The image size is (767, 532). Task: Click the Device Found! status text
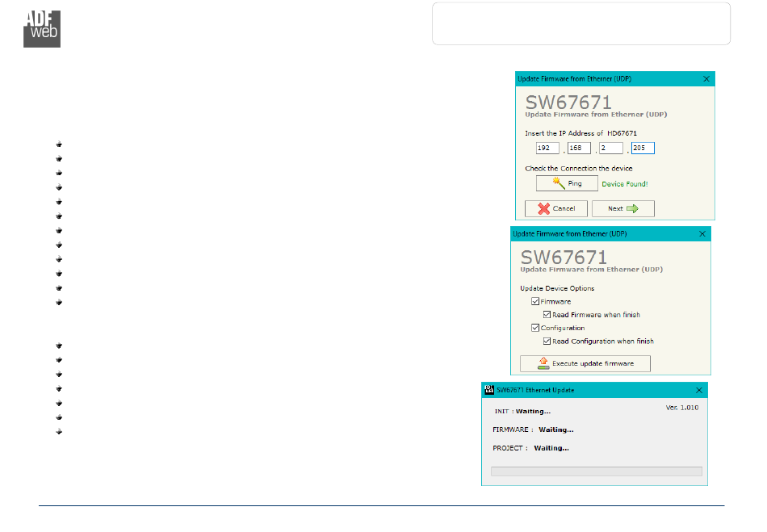[625, 184]
